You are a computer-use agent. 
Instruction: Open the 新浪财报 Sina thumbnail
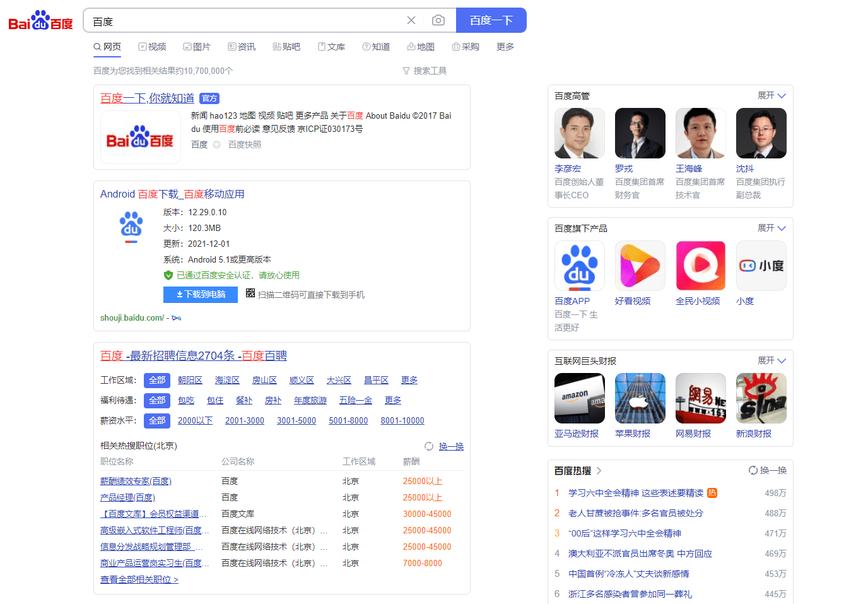click(761, 398)
